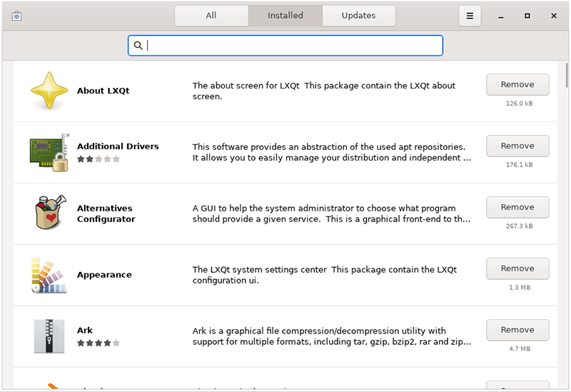Screen dimensions: 571x392
Task: Click the About LXQt star icon
Action: pyautogui.click(x=49, y=91)
